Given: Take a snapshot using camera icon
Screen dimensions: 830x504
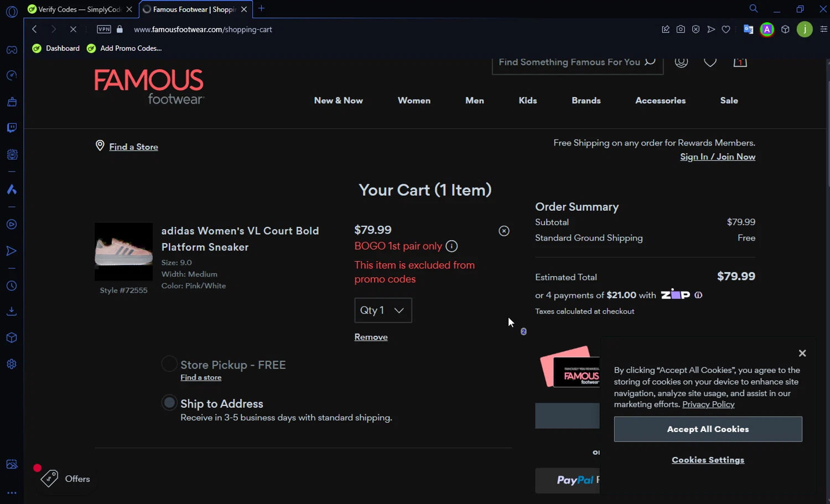Looking at the screenshot, I should click(x=681, y=29).
